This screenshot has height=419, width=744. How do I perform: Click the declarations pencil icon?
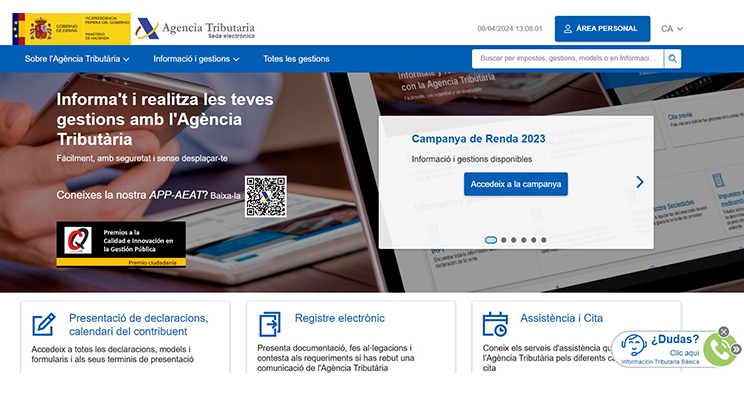[43, 324]
